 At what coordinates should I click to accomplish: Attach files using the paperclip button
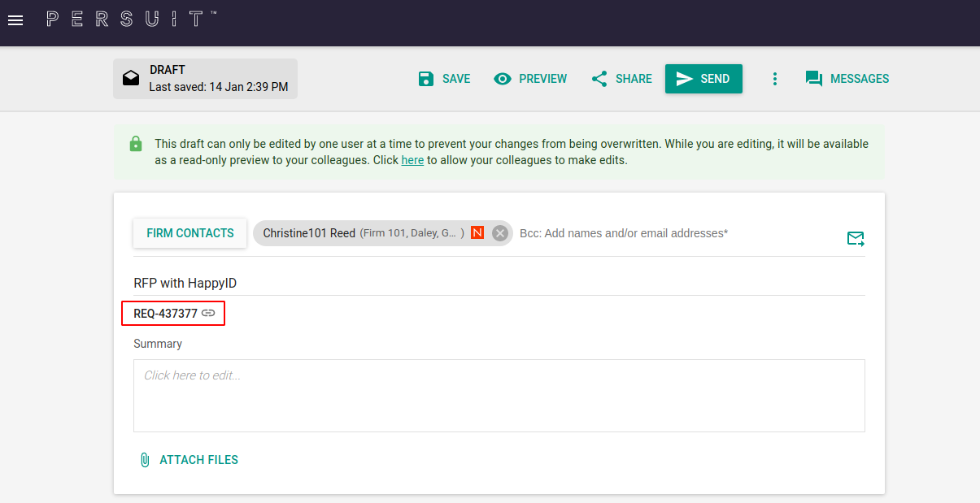coord(189,460)
